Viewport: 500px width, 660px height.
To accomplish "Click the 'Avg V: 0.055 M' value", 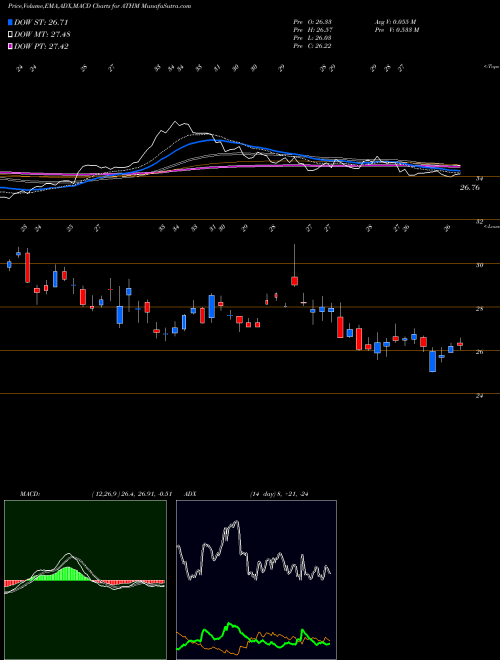I will tap(395, 22).
